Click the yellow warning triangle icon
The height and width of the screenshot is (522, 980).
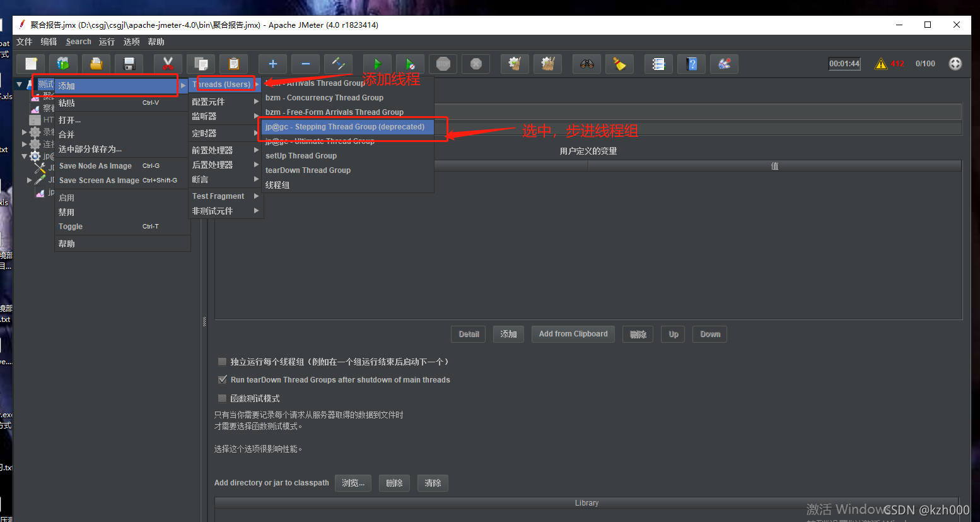tap(881, 64)
